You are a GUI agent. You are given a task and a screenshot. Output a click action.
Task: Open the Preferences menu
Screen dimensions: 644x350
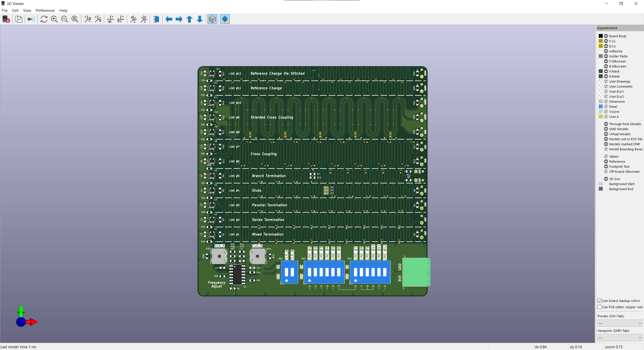[x=45, y=10]
